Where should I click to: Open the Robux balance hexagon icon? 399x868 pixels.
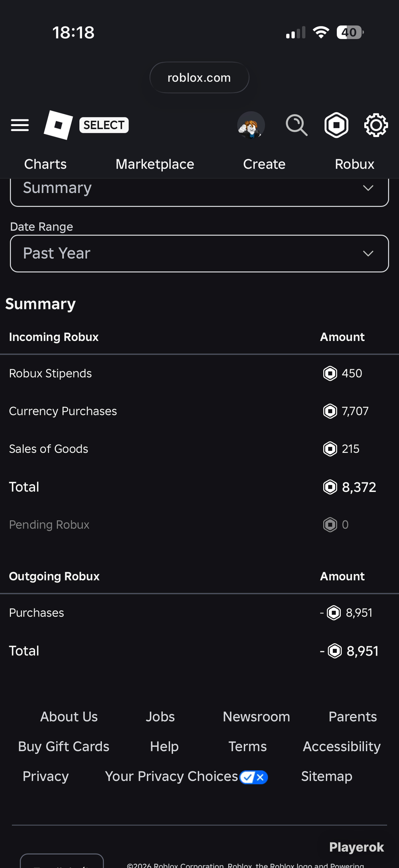click(x=336, y=125)
